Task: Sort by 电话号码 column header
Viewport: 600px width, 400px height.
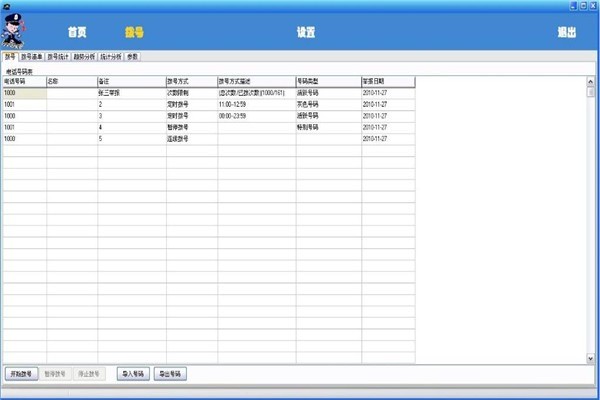Action: click(24, 80)
